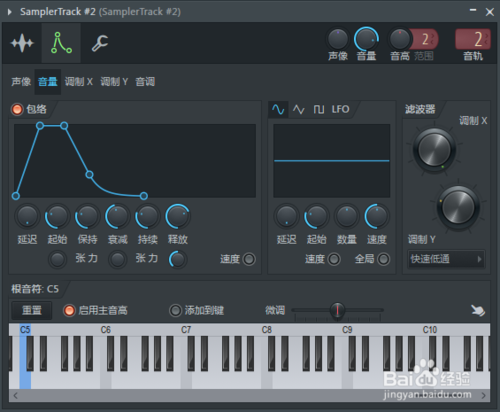This screenshot has width=500, height=412.
Task: Toggle 启用主音高 option
Action: click(x=69, y=310)
